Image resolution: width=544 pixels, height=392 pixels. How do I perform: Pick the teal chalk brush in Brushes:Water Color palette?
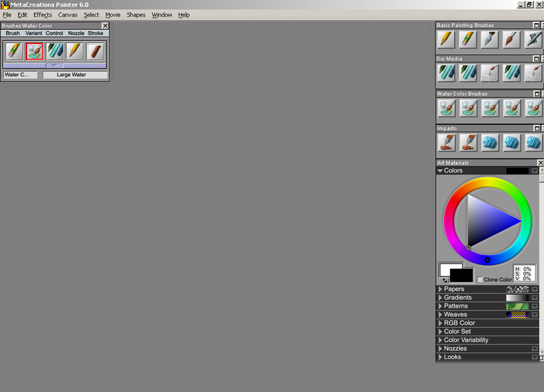point(55,52)
